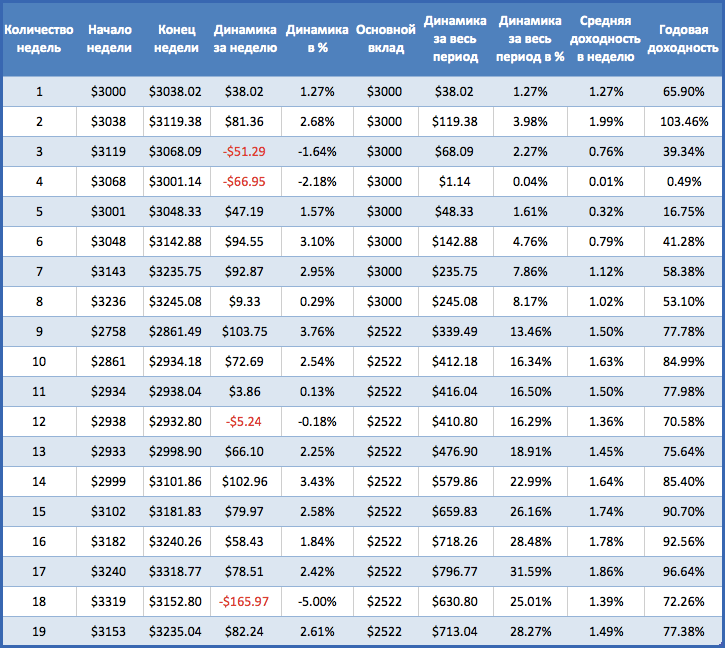Click the $102.96 weekly change cell
725x648 pixels.
point(245,482)
